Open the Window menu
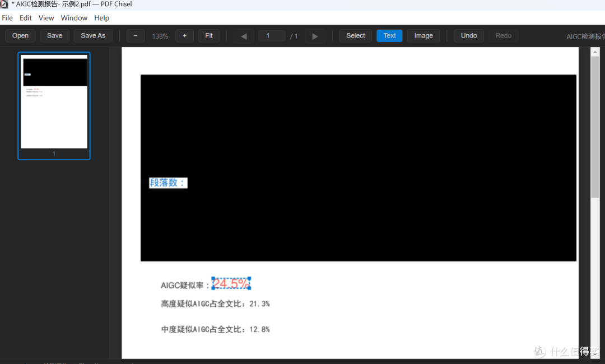This screenshot has width=605, height=364. pyautogui.click(x=74, y=18)
